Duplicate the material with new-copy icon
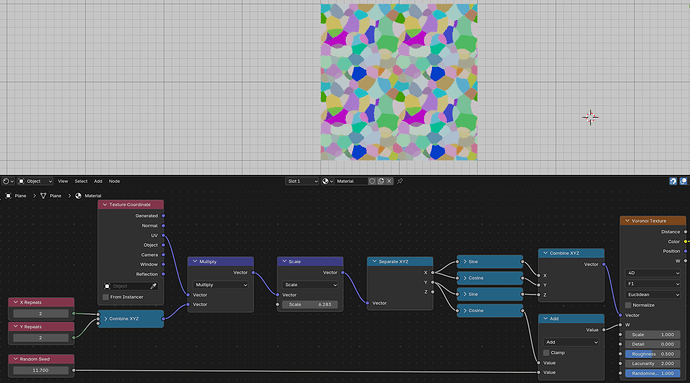690x383 pixels. point(381,181)
